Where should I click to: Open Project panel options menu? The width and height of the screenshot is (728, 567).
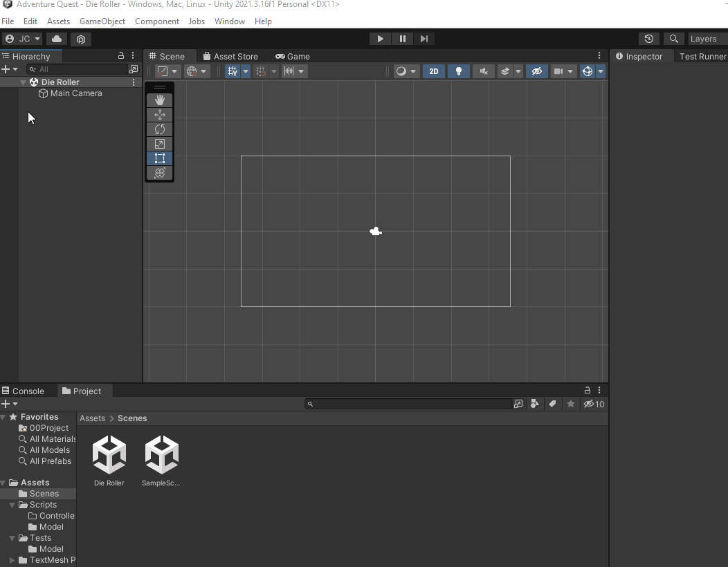pos(599,390)
